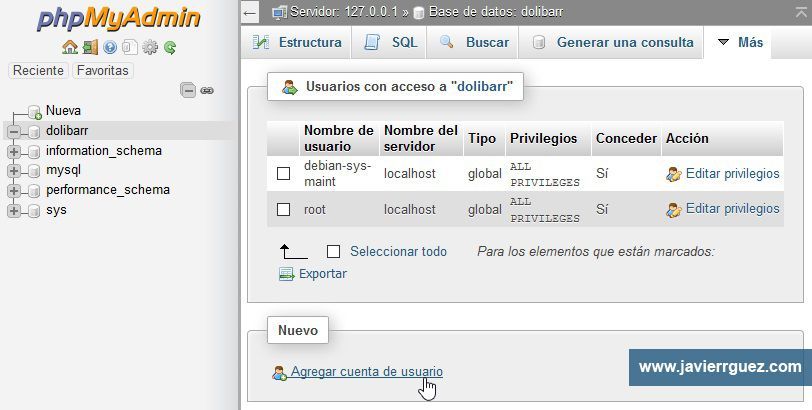
Task: Click the log out door icon
Action: click(90, 48)
